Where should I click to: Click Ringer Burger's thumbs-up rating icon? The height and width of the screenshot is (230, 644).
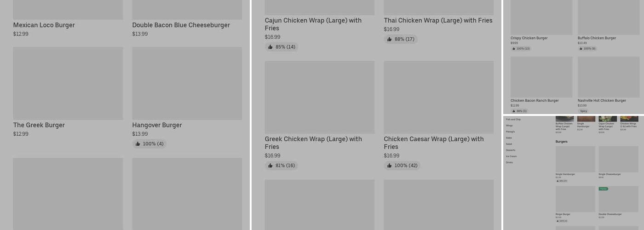558,221
